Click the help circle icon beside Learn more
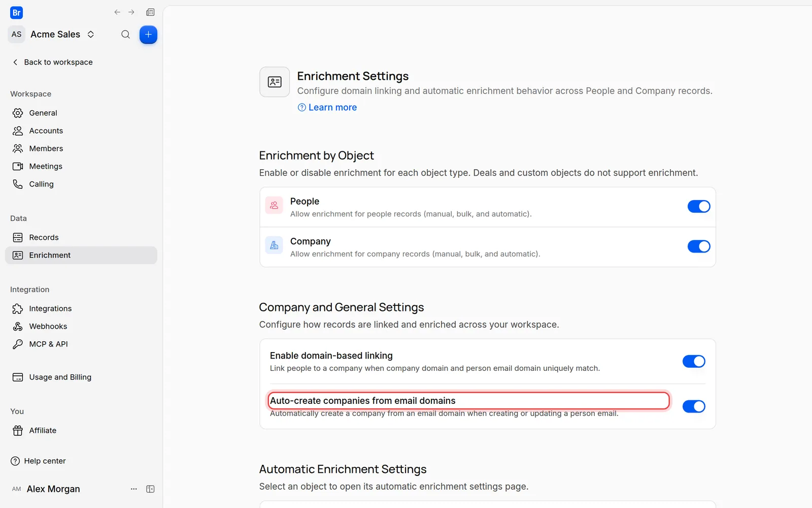This screenshot has width=812, height=508. click(x=302, y=107)
